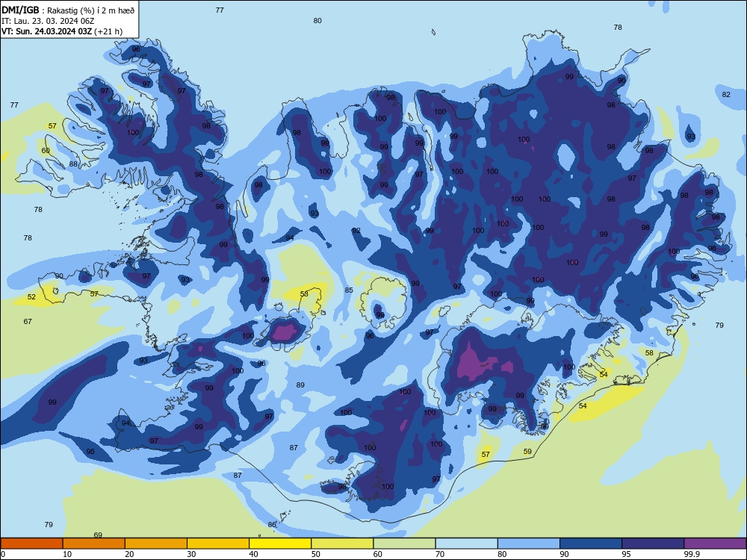Viewport: 747px width, 560px height.
Task: Click the '82' value off the northeast coast
Action: pos(726,94)
